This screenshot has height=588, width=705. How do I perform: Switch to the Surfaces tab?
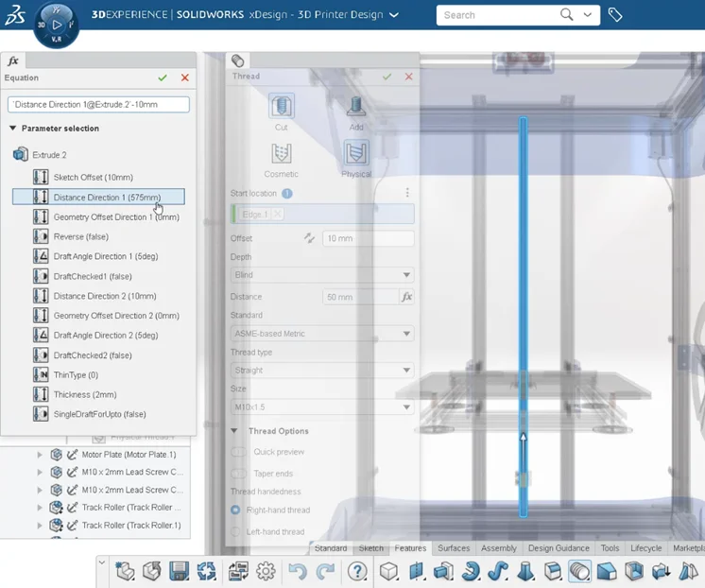(454, 548)
